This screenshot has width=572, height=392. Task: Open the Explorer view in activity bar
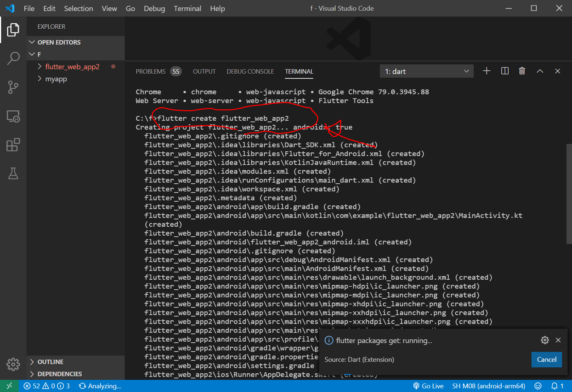(13, 30)
